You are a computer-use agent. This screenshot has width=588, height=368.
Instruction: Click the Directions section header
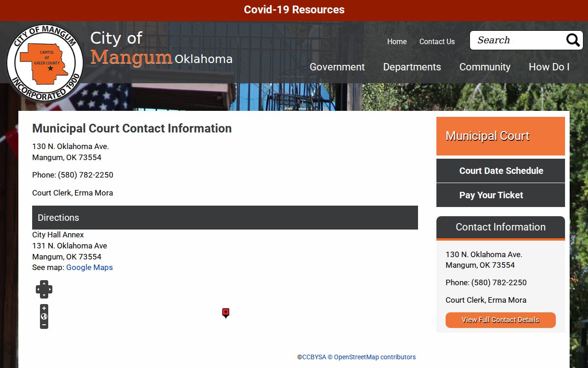(x=225, y=218)
